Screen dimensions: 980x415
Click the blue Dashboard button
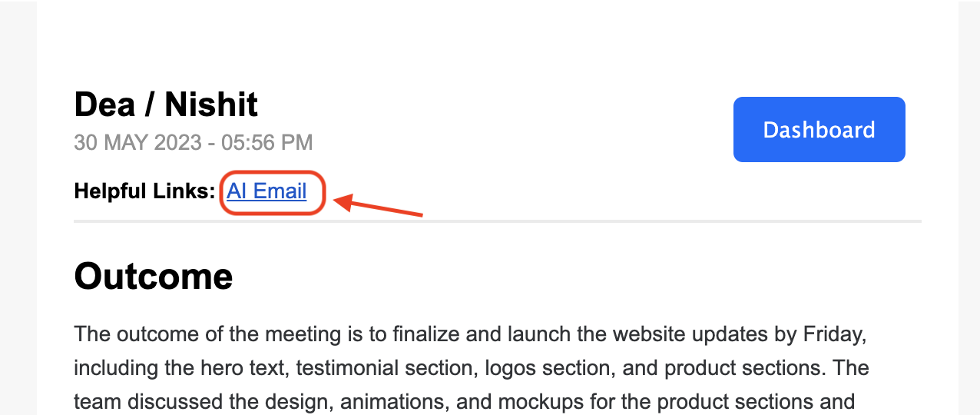(819, 129)
